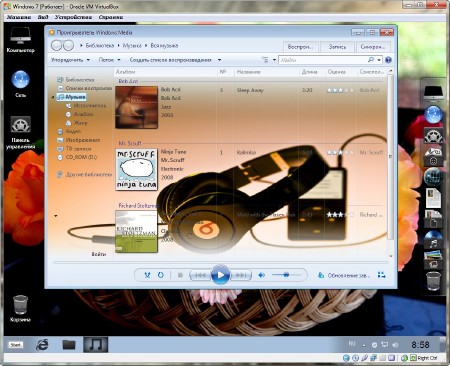450x366 pixels.
Task: Open the folder icon on the taskbar
Action: 69,345
